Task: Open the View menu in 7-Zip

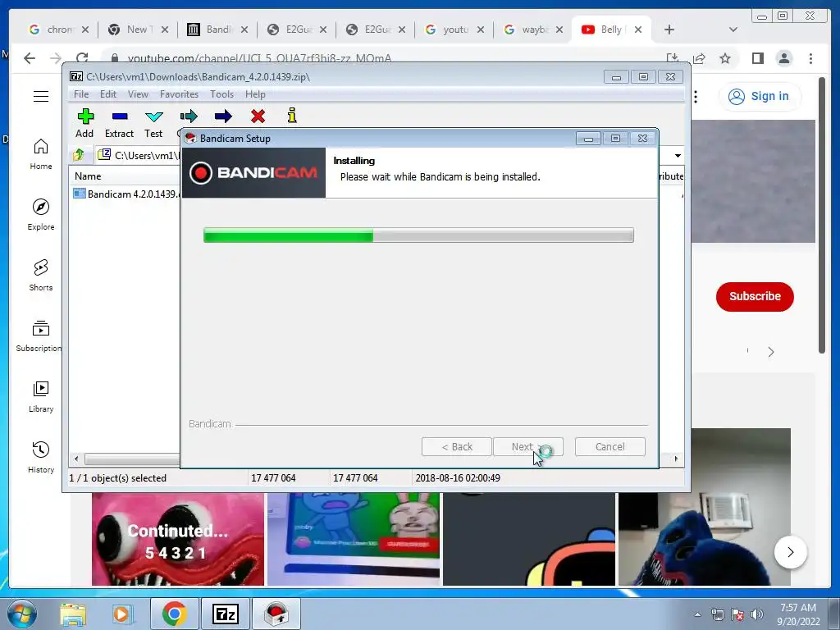Action: [138, 94]
